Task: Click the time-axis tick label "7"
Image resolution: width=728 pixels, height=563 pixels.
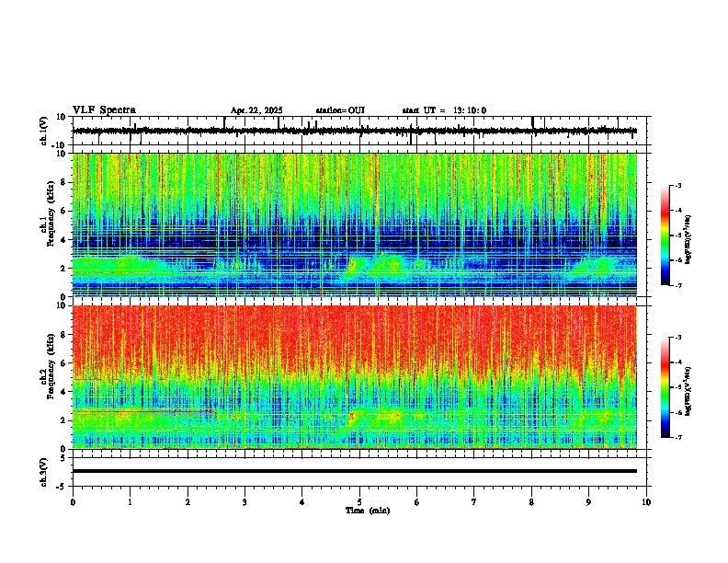Action: coord(474,502)
